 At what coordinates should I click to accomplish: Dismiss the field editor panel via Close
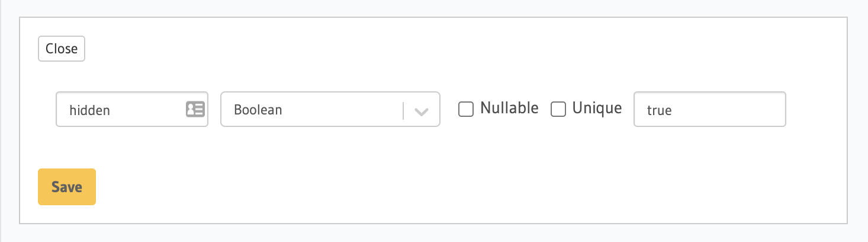62,49
